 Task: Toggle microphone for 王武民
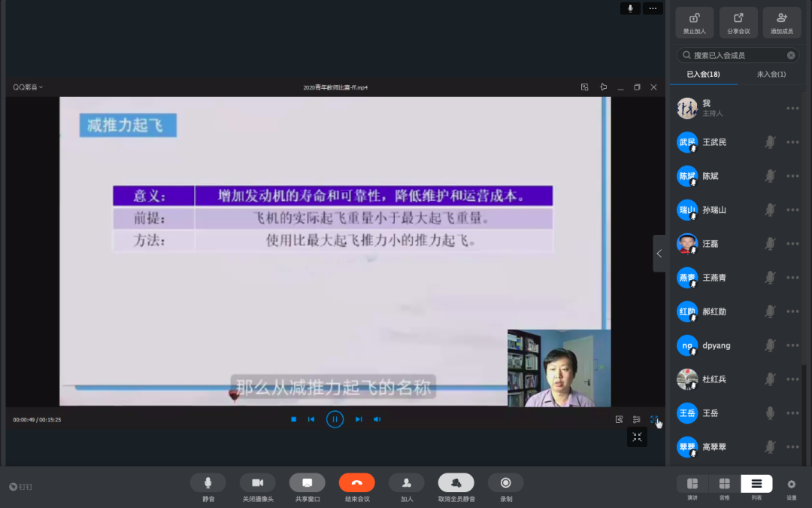pyautogui.click(x=770, y=142)
